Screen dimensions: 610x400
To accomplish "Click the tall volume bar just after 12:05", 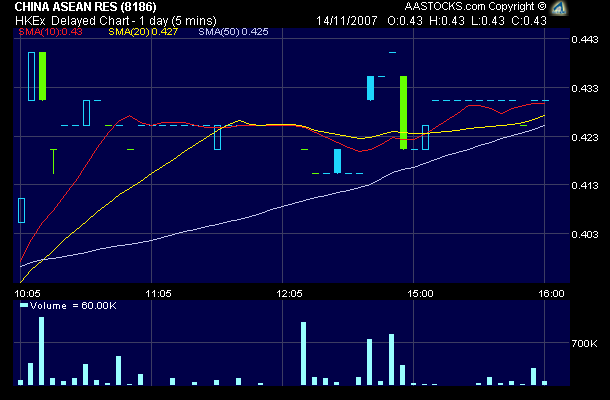I will [x=303, y=353].
